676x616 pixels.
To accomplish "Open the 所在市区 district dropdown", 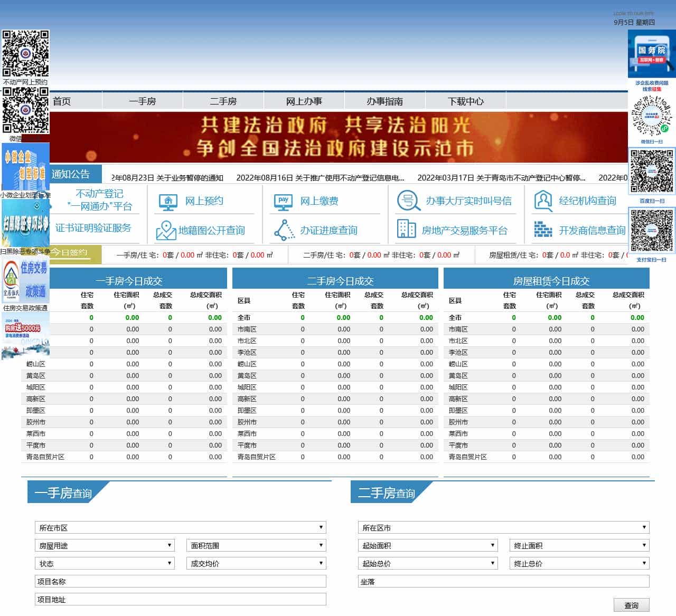I will (180, 527).
